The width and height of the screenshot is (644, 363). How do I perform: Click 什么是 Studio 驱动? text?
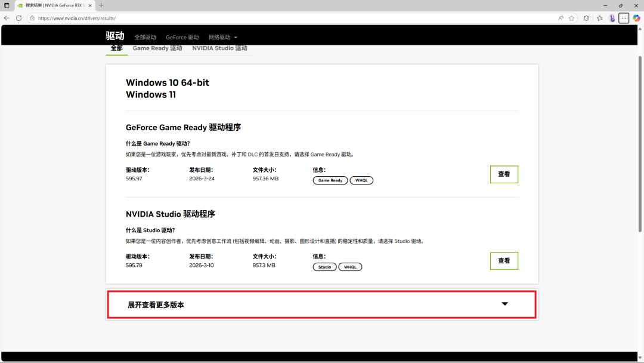coord(150,230)
